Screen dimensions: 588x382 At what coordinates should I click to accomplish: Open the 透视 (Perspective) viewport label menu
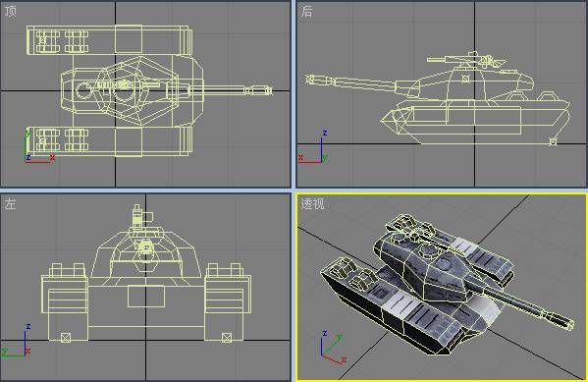click(312, 203)
